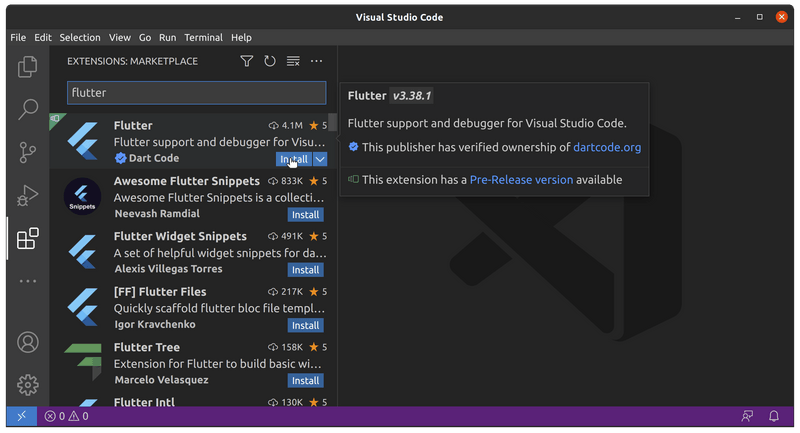Image resolution: width=800 pixels, height=433 pixels.
Task: Install Awesome Flutter Snippets extension
Action: click(305, 214)
